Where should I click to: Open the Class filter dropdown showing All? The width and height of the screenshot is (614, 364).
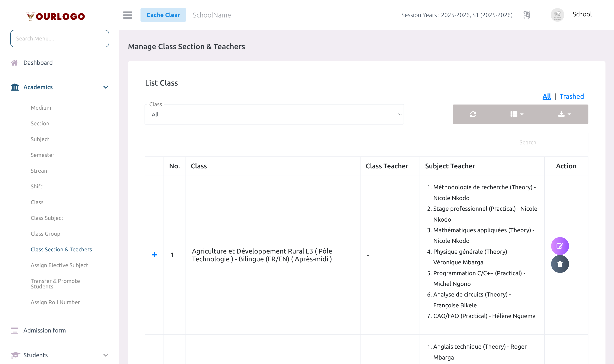click(x=274, y=114)
